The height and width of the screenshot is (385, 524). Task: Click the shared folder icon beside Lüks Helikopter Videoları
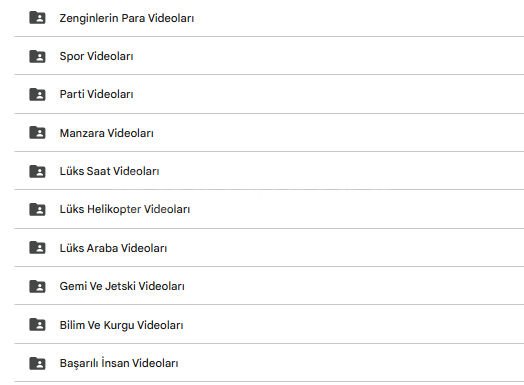point(37,209)
